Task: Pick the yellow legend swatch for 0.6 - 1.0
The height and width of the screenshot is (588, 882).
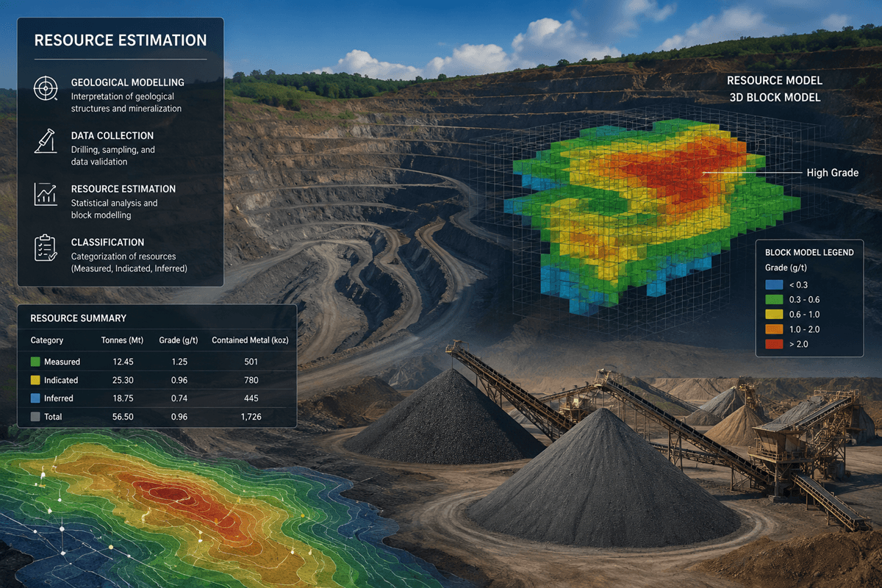Action: click(774, 314)
